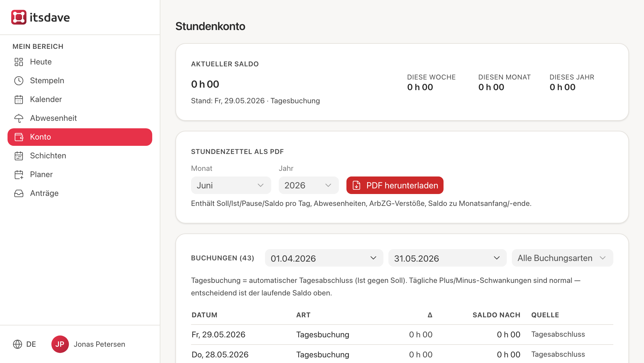Click Tagesbuchung in the 28.05.2026 row
The width and height of the screenshot is (644, 363).
(323, 355)
